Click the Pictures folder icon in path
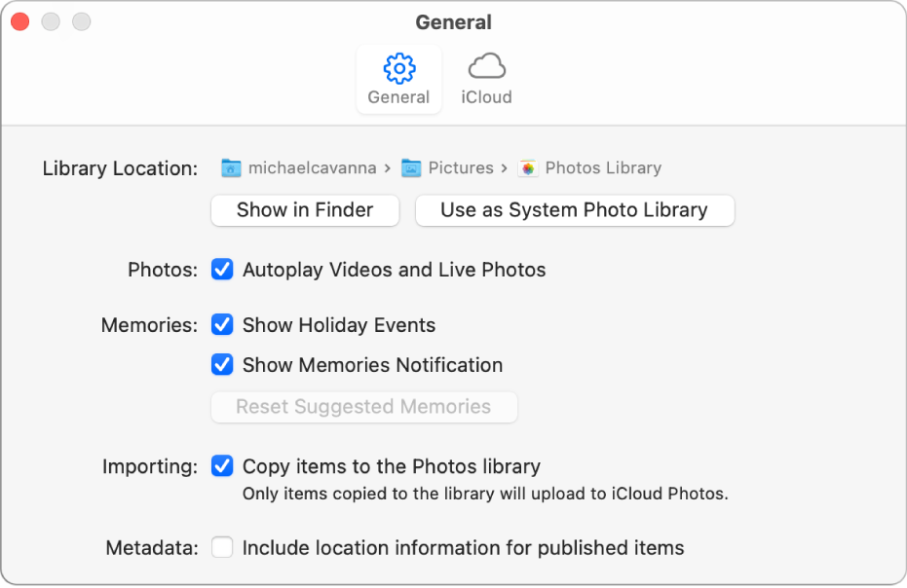907x588 pixels. tap(411, 168)
